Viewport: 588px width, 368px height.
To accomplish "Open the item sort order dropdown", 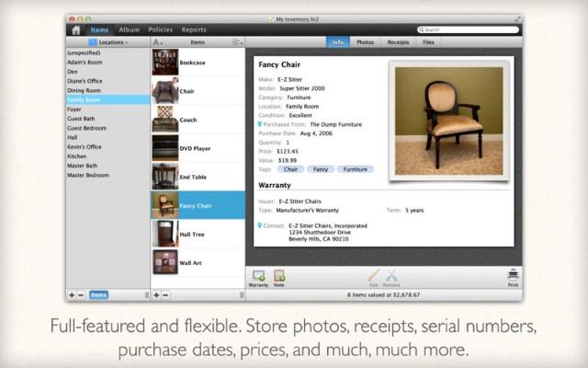I will (159, 42).
